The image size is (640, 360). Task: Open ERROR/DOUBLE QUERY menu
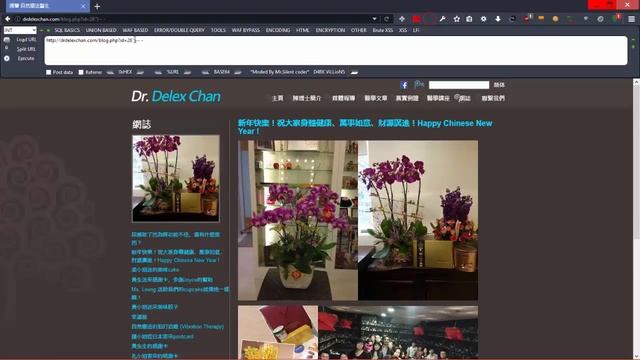pos(179,30)
